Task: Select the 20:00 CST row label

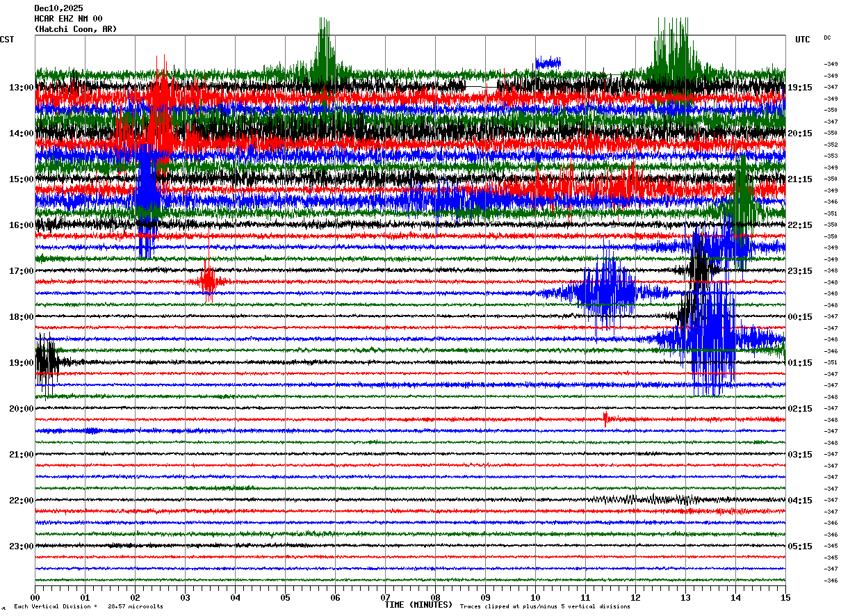Action: (x=21, y=409)
